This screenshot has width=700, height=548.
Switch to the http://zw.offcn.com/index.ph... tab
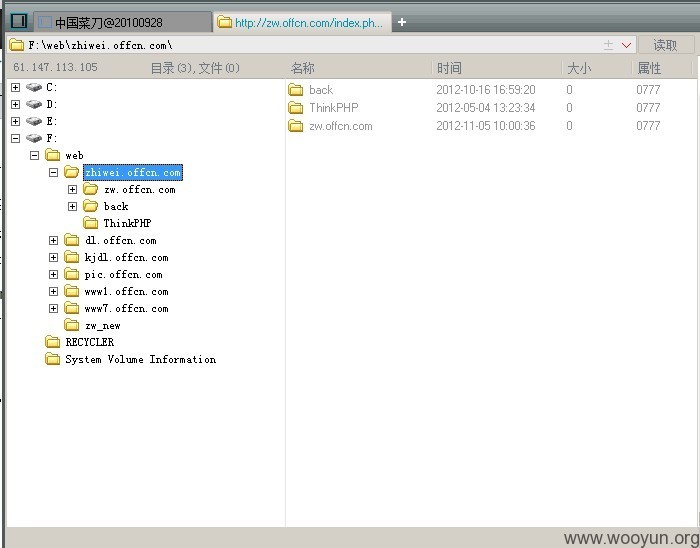click(x=302, y=22)
